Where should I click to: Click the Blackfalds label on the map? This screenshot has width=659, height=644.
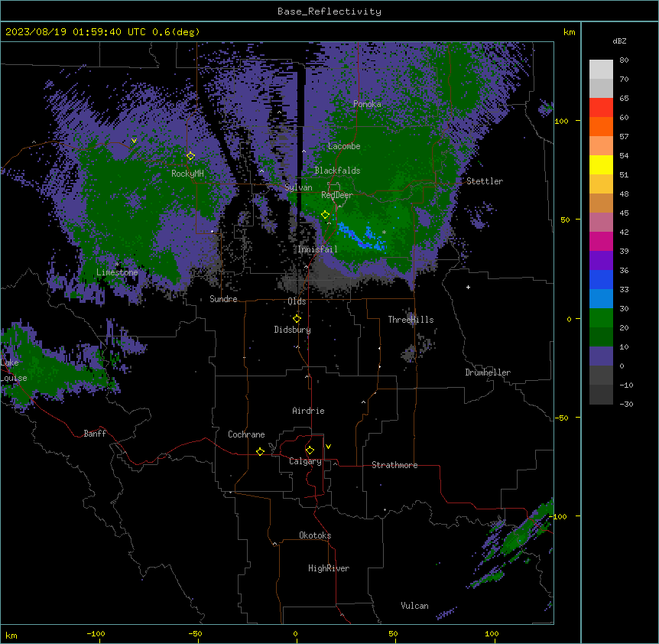(337, 171)
